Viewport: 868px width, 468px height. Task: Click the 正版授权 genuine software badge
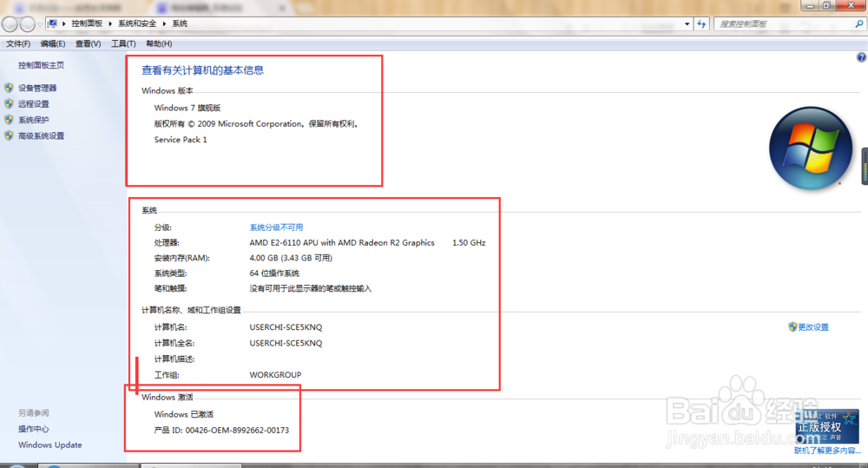pos(827,426)
